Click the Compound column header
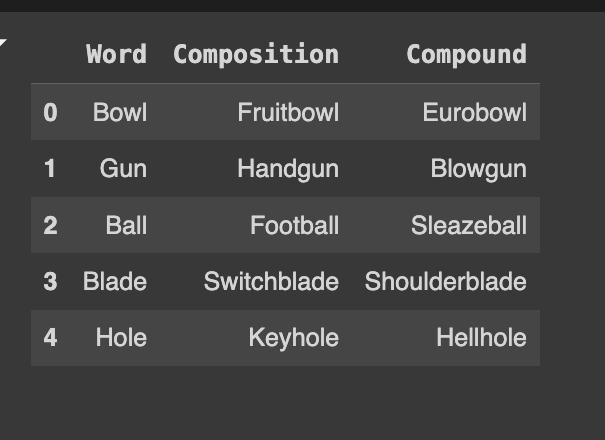This screenshot has height=440, width=605. click(466, 54)
